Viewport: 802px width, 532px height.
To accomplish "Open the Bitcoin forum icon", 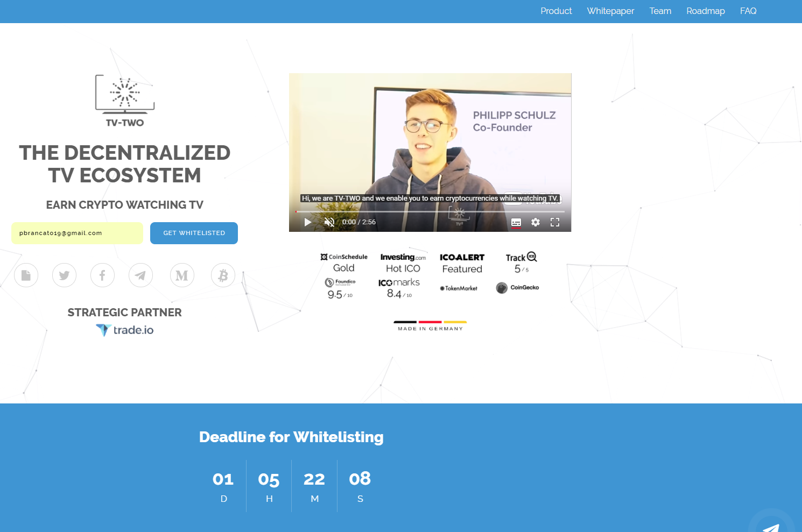I will pyautogui.click(x=223, y=275).
